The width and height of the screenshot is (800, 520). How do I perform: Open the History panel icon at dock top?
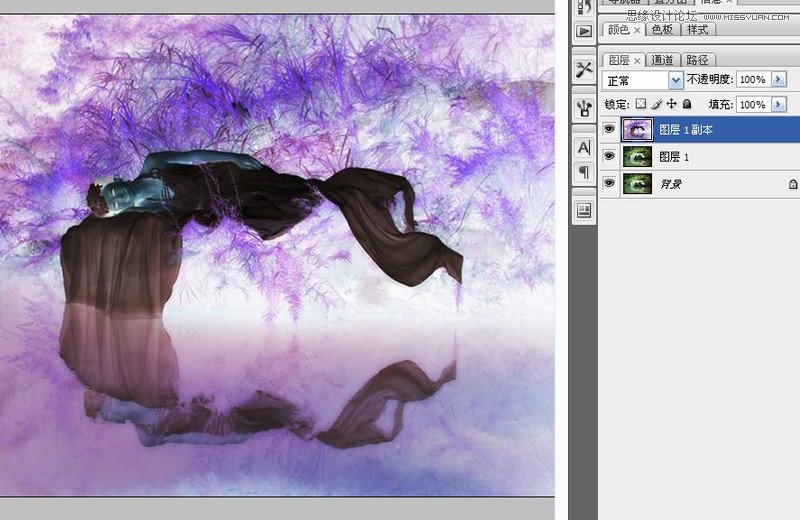(x=584, y=7)
